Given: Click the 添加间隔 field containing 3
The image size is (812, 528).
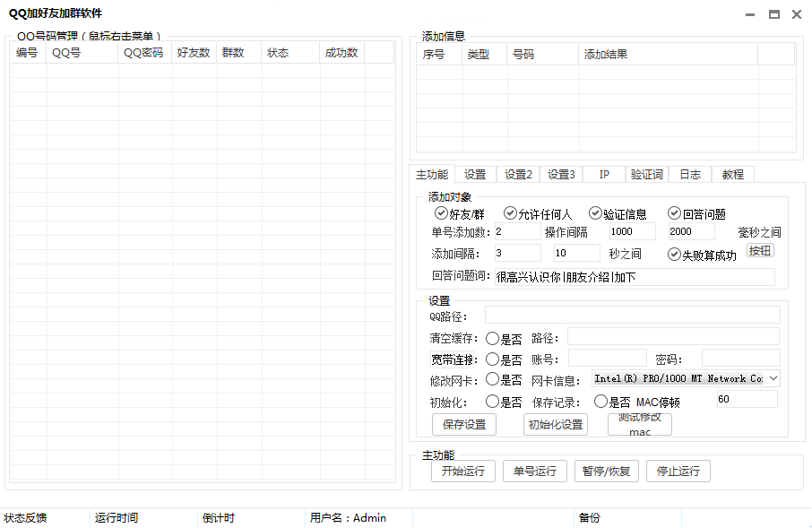Looking at the screenshot, I should click(517, 253).
